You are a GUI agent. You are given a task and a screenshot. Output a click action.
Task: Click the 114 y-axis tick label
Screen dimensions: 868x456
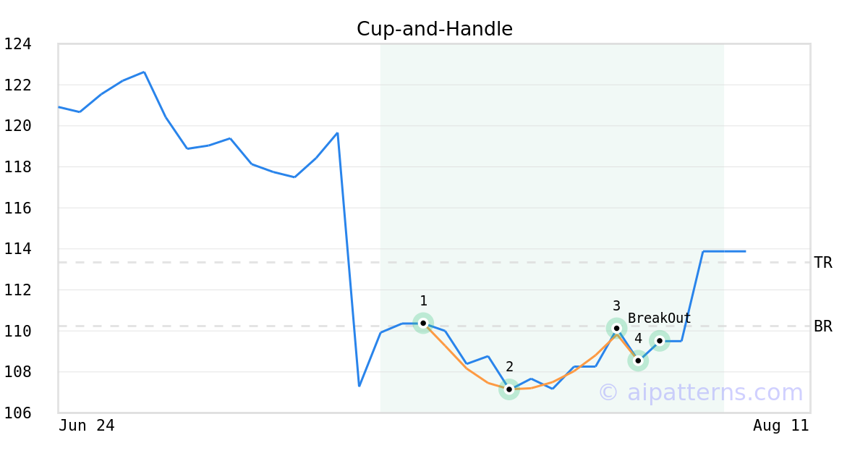pos(18,249)
